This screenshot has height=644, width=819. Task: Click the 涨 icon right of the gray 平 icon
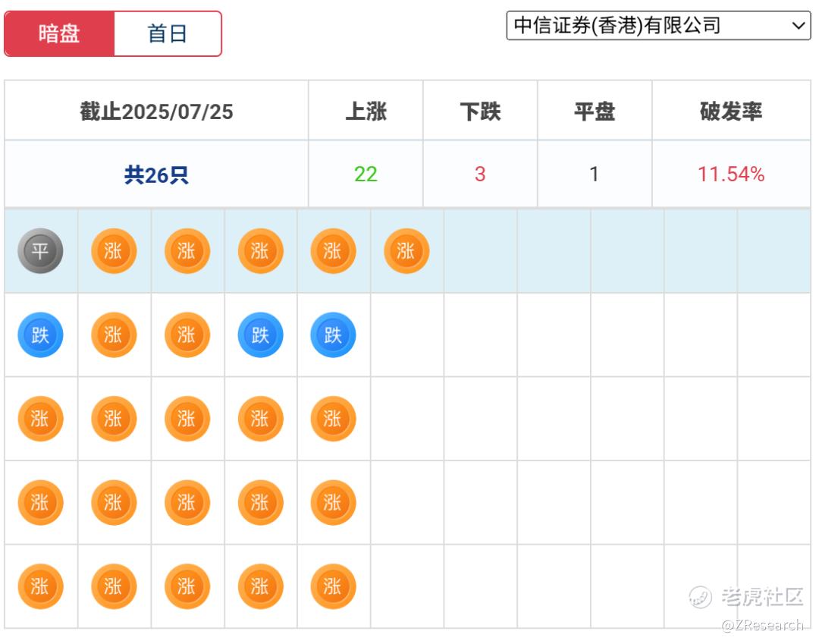click(x=114, y=251)
